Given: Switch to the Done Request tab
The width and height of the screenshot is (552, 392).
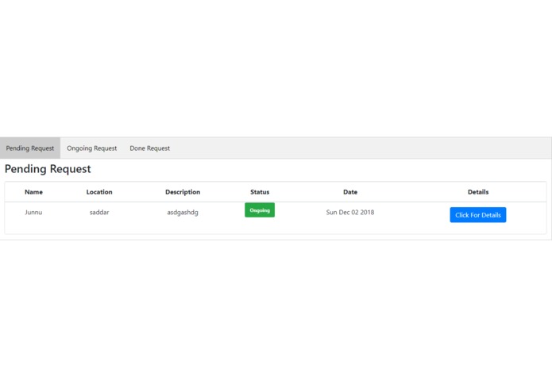Looking at the screenshot, I should 149,148.
